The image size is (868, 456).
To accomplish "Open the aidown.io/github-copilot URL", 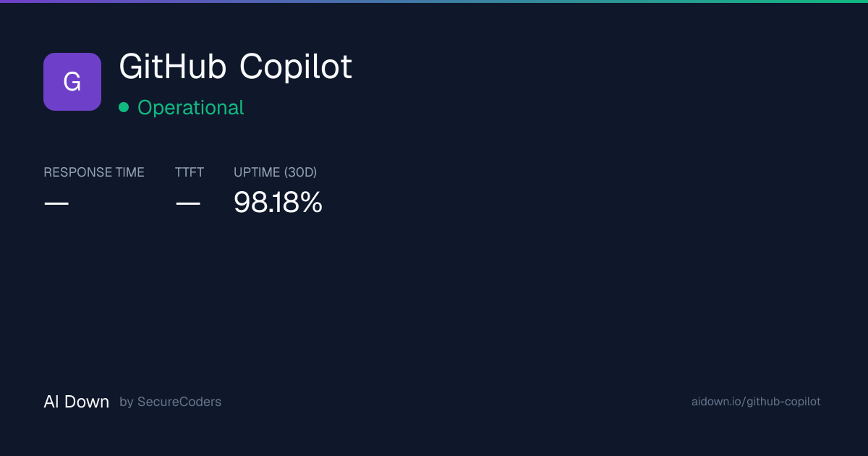I will point(756,402).
